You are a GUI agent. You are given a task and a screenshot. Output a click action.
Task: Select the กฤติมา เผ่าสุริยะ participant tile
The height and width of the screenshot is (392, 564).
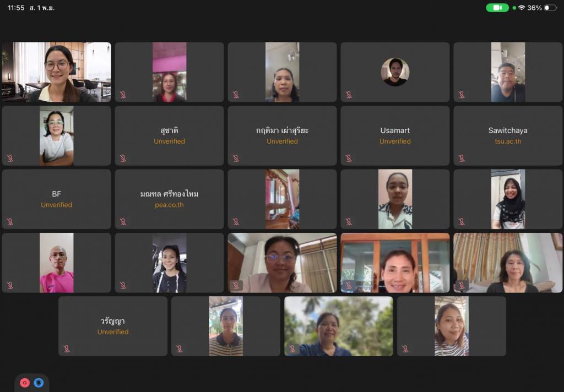pyautogui.click(x=283, y=135)
